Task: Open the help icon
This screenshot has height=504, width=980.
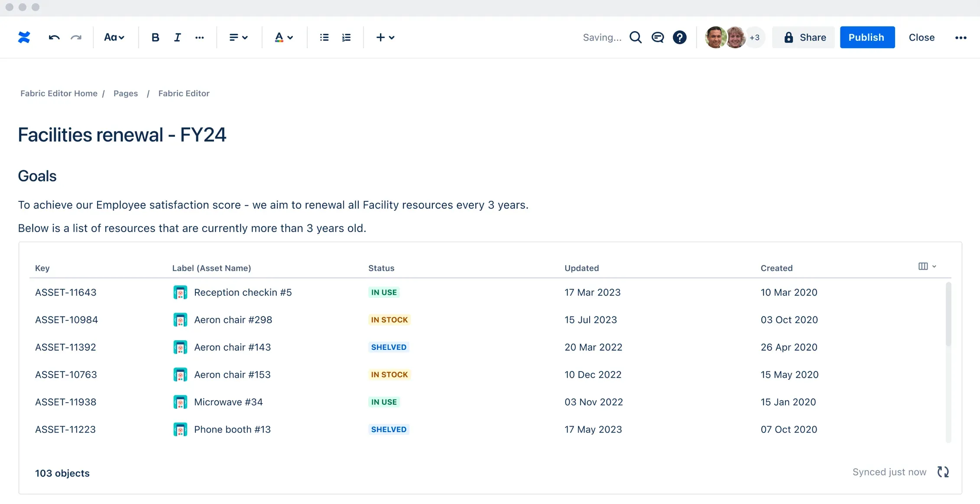Action: (679, 37)
